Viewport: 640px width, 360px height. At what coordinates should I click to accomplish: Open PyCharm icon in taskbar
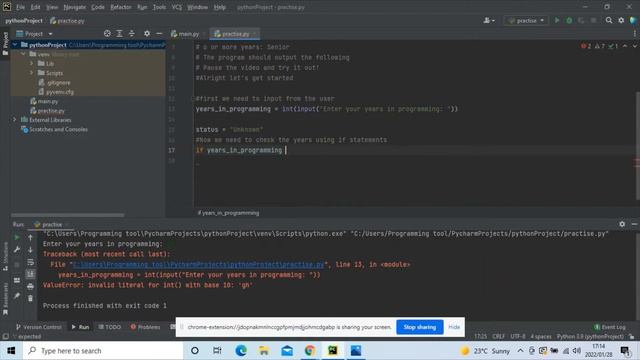click(x=333, y=351)
